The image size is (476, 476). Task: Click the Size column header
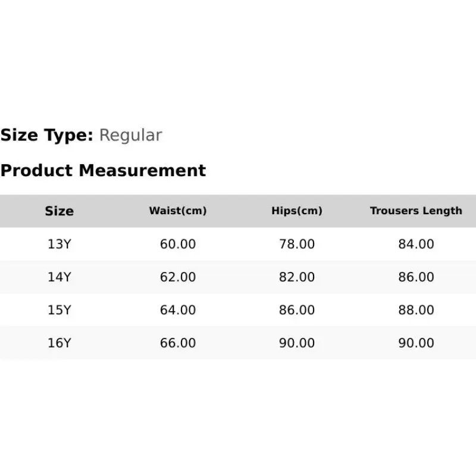click(59, 211)
